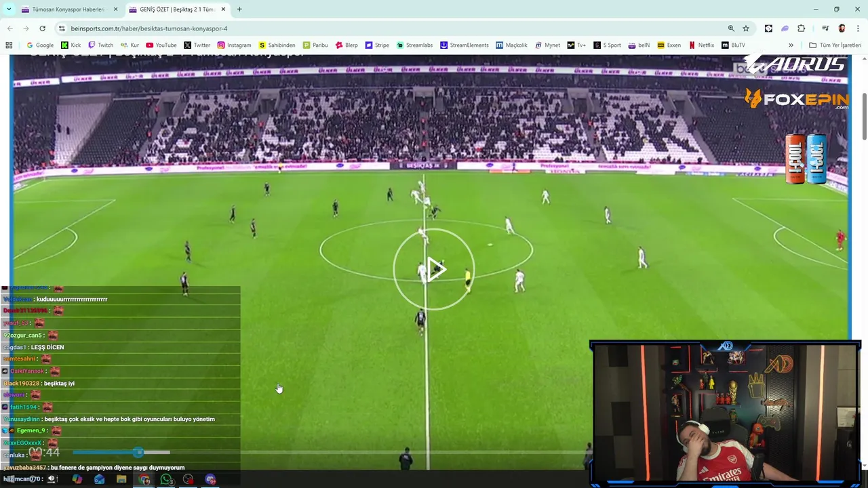This screenshot has width=868, height=488.
Task: Open the apps grid shortcut in bookmarks bar
Action: click(x=9, y=45)
